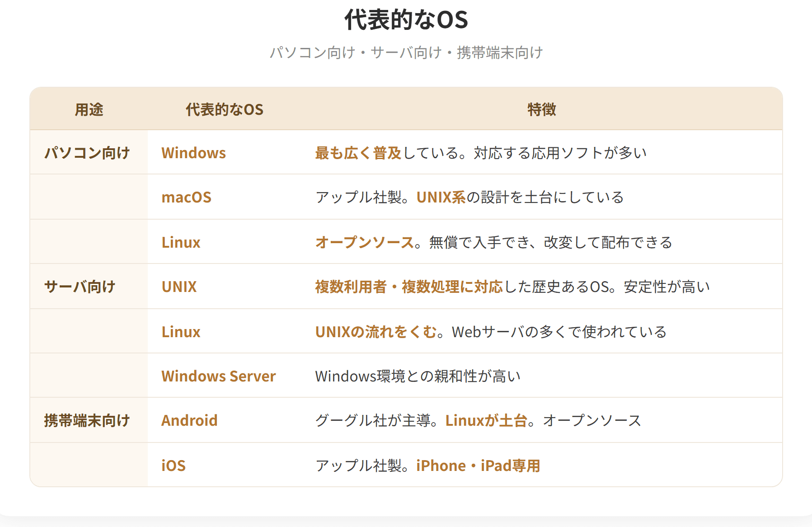
Task: Click the UNIX系 highlighted text
Action: tap(441, 197)
